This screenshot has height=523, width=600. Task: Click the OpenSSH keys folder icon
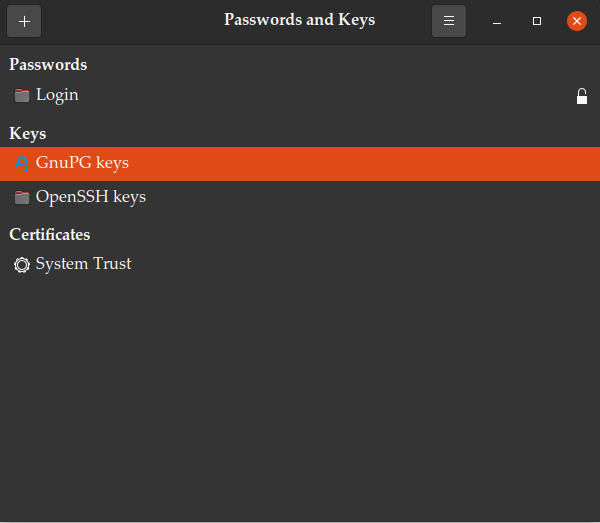22,197
